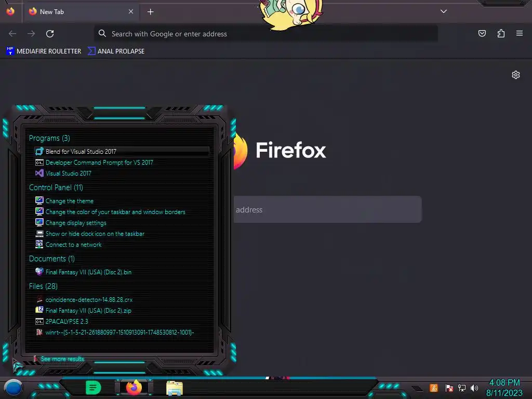Save to Pocket icon
The image size is (532, 399).
coord(482,33)
